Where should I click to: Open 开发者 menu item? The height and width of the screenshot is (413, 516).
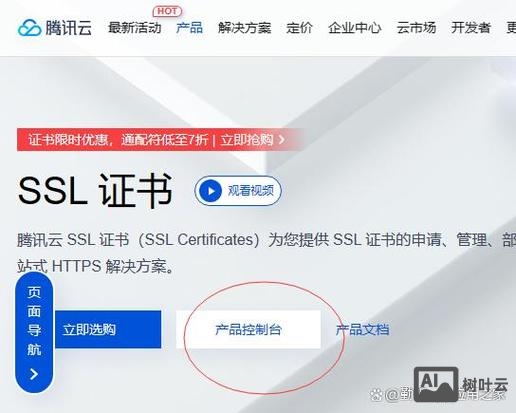[471, 28]
